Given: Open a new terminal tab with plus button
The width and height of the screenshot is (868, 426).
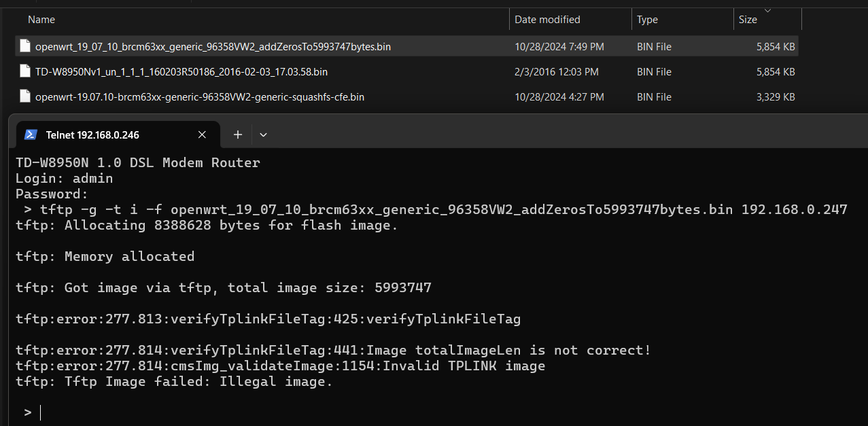Looking at the screenshot, I should [x=238, y=135].
